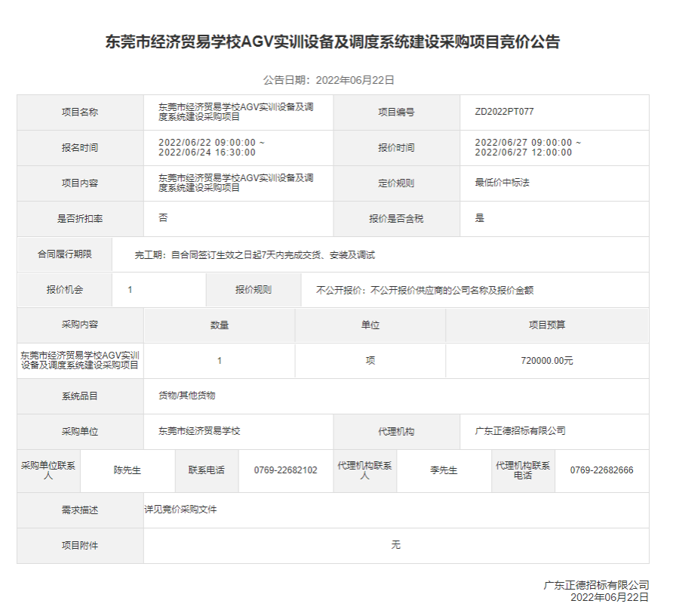Click the 项目预算 column header
The height and width of the screenshot is (616, 676).
pos(547,325)
